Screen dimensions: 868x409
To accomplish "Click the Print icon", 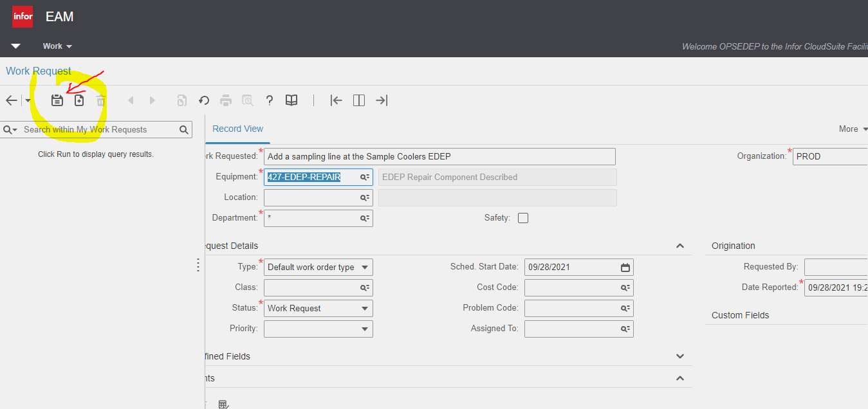I will [226, 100].
